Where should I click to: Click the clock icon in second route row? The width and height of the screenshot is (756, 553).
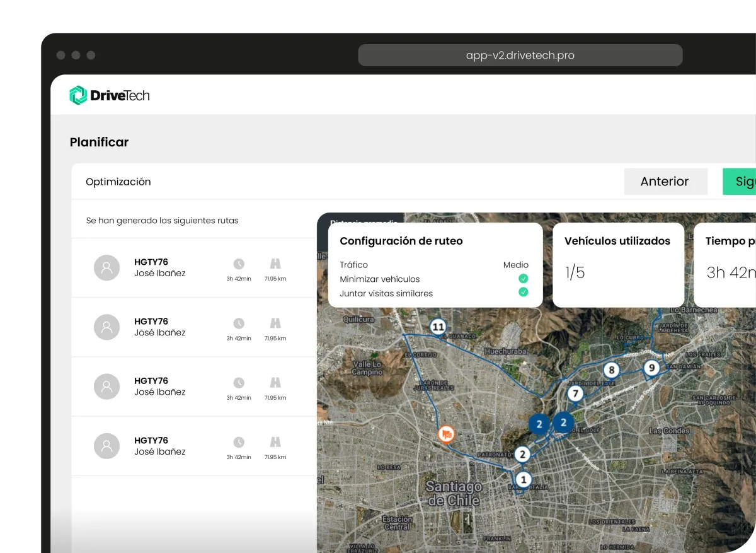239,323
